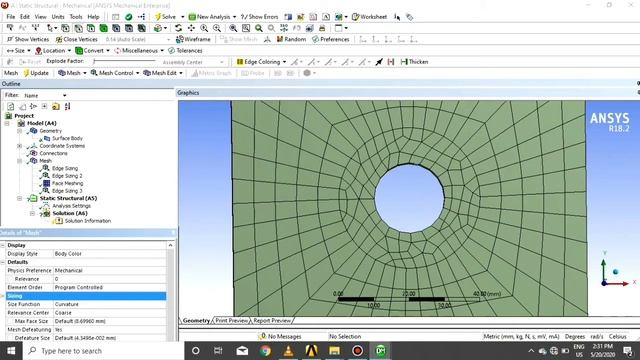
Task: Open the Help menu
Action: click(x=93, y=17)
